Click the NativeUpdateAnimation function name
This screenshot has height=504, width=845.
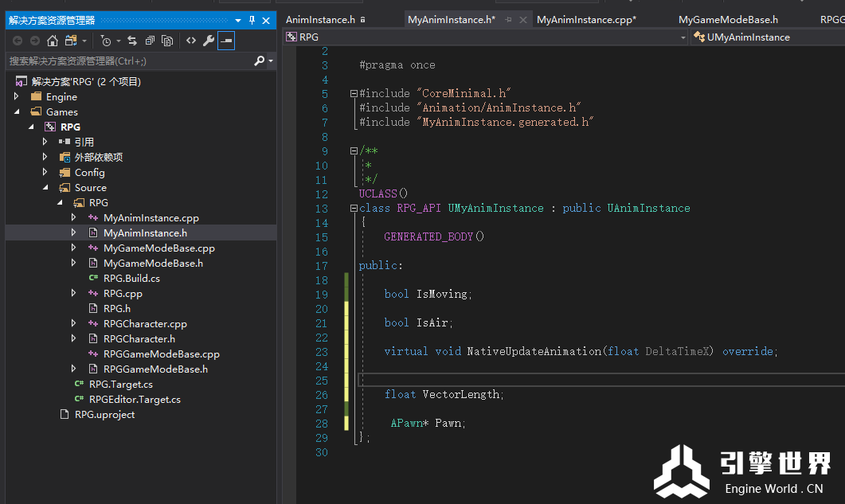click(x=534, y=351)
